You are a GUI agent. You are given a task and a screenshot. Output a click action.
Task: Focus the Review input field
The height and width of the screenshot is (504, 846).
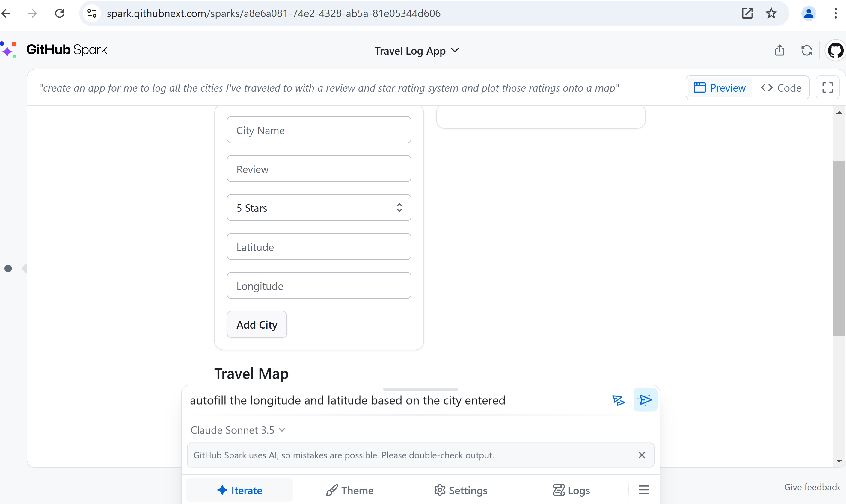319,169
